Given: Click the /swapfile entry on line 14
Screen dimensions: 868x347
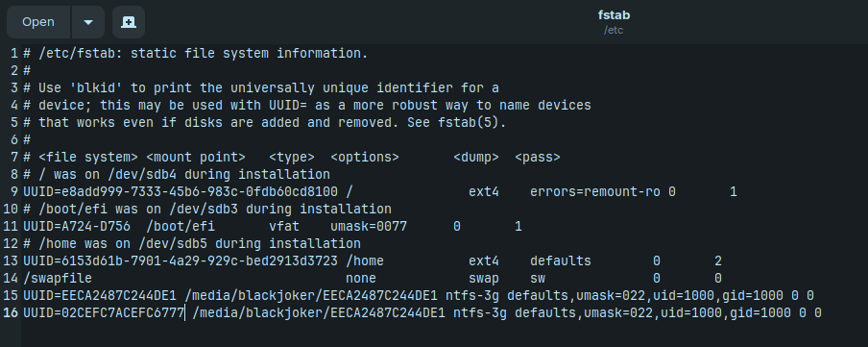Looking at the screenshot, I should coord(58,278).
